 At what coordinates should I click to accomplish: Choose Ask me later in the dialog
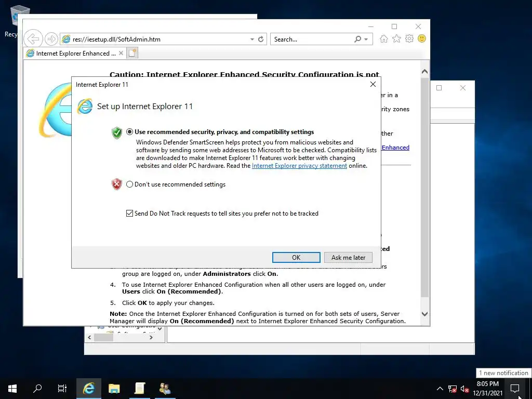(x=348, y=258)
